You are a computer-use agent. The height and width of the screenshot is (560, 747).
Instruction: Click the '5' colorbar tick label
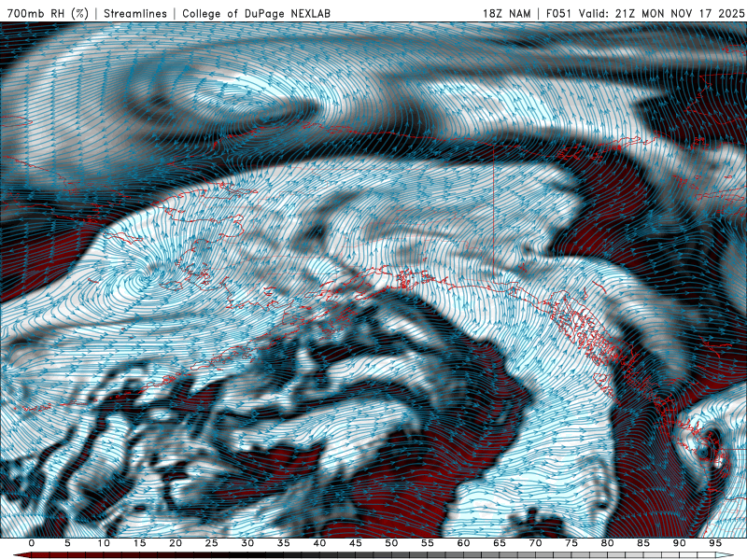pos(67,543)
